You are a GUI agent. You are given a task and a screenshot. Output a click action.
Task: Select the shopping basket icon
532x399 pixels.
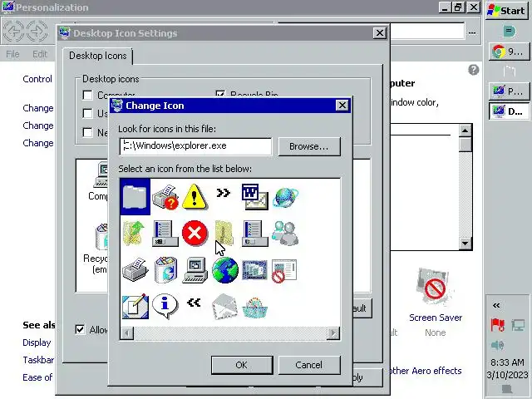coord(255,308)
